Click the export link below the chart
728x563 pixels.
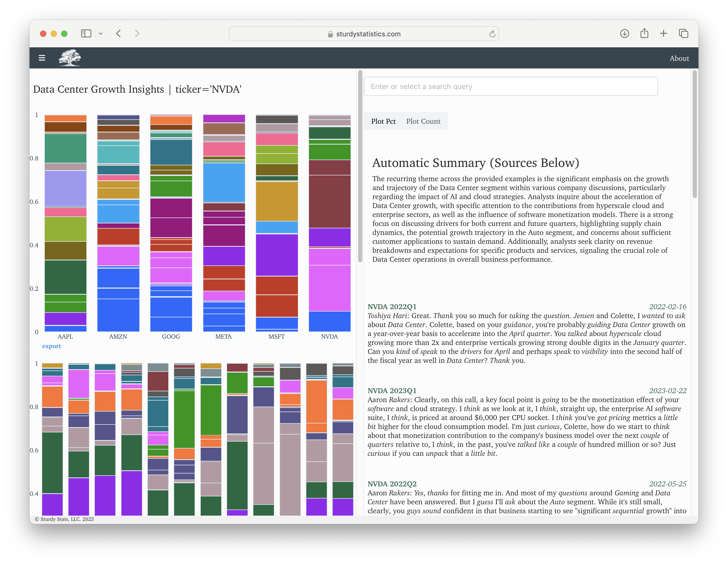click(51, 346)
